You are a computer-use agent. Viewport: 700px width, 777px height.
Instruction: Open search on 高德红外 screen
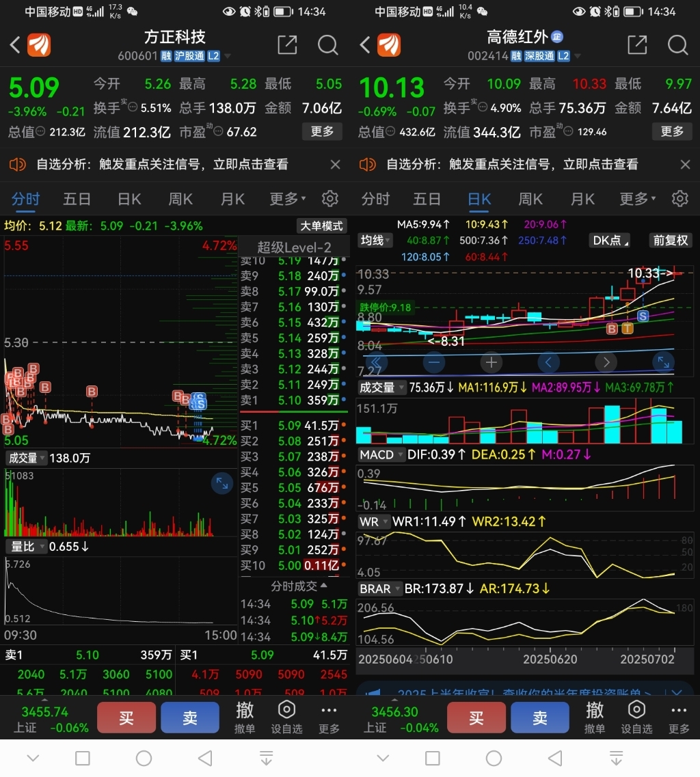[x=677, y=45]
